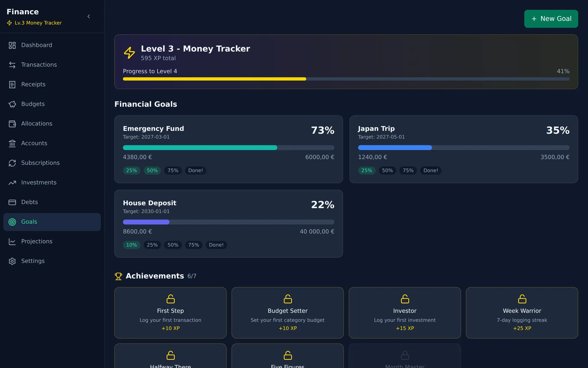Image resolution: width=588 pixels, height=368 pixels.
Task: Click the Budgets piggy bank icon
Action: pyautogui.click(x=12, y=104)
